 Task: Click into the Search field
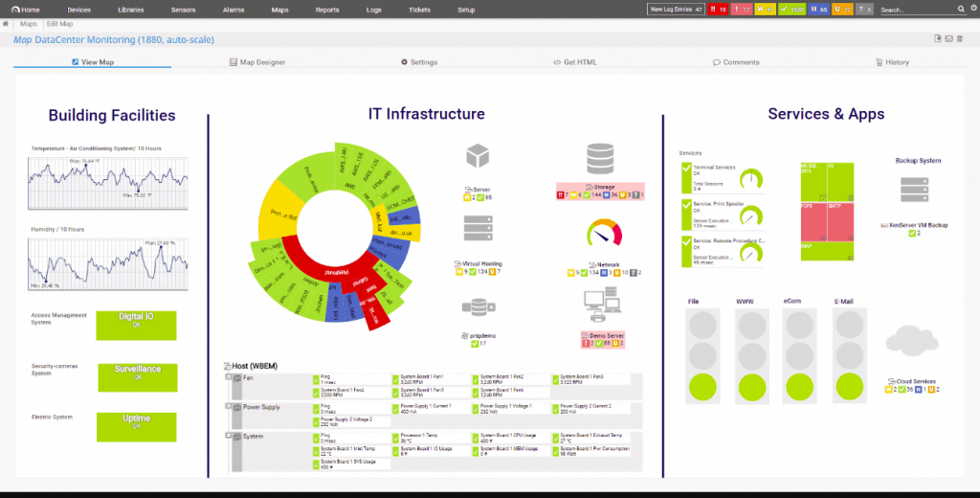918,10
